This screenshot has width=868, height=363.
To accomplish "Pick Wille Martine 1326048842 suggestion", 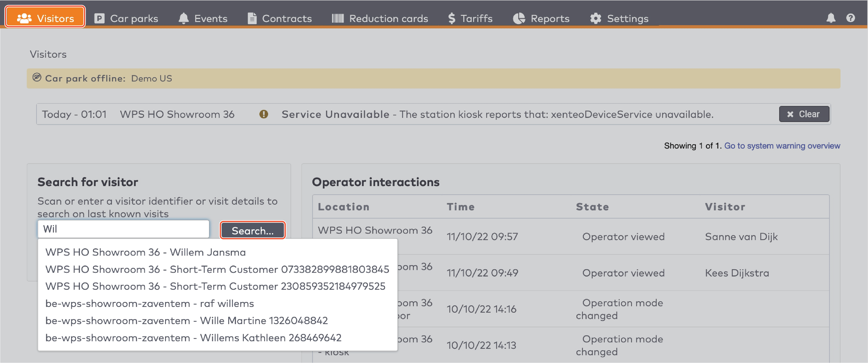I will [186, 320].
